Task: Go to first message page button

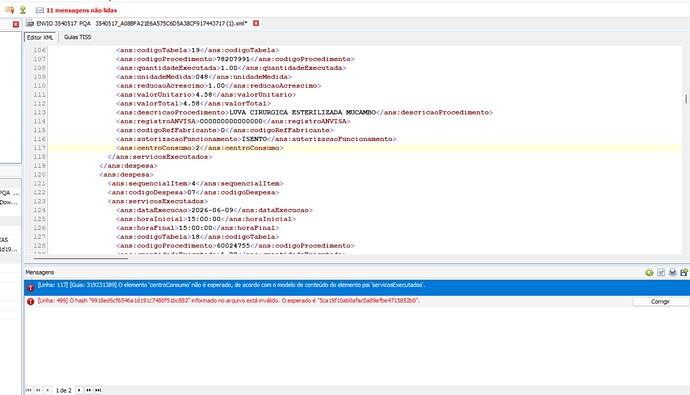Action: [29, 390]
